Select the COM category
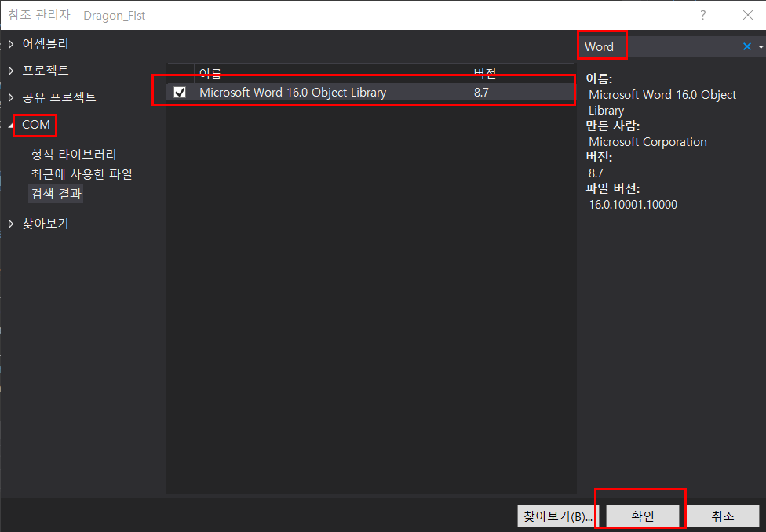The width and height of the screenshot is (766, 532). 35,125
